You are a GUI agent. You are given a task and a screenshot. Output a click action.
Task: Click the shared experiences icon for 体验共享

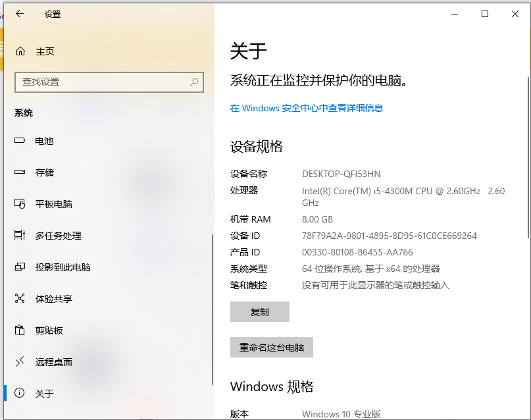coord(20,298)
